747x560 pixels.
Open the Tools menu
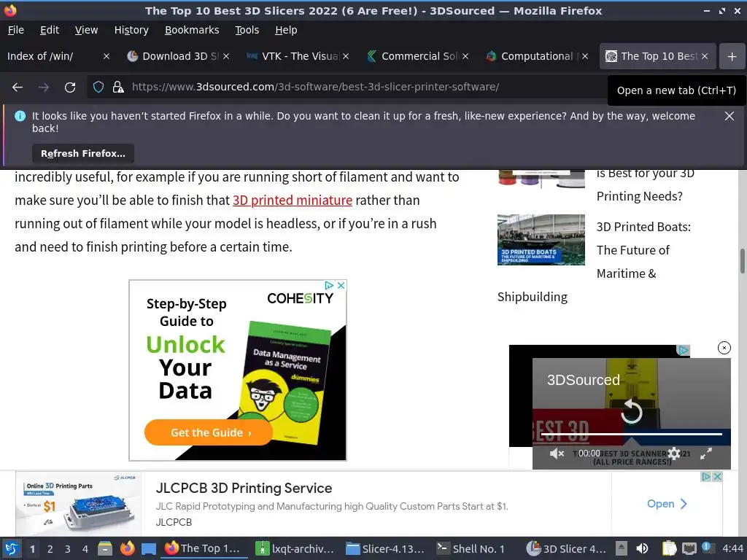tap(247, 30)
